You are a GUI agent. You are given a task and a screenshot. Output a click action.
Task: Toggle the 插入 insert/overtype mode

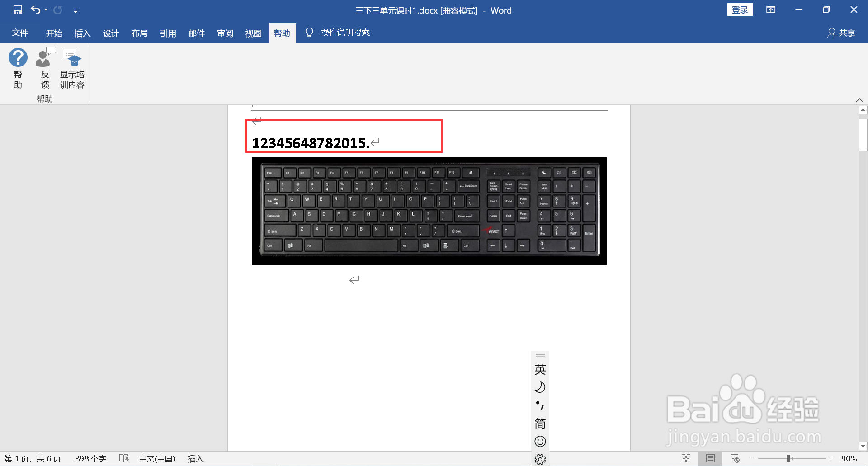tap(196, 459)
